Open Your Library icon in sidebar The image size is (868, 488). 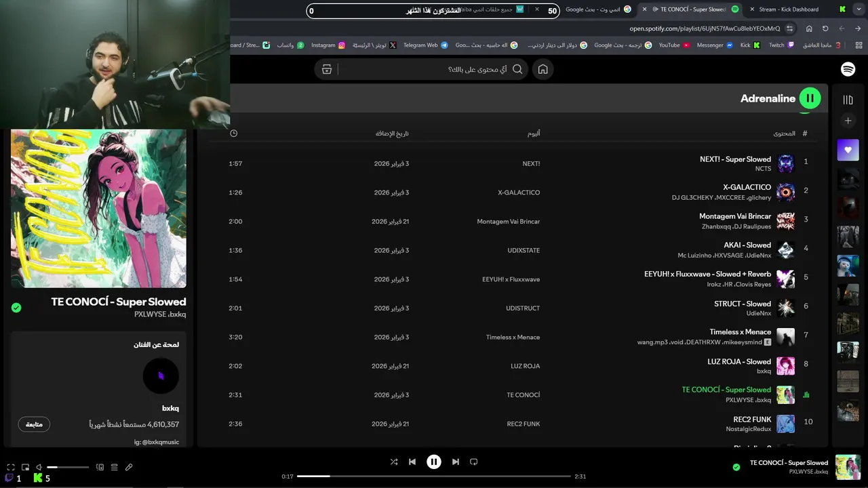pyautogui.click(x=848, y=100)
